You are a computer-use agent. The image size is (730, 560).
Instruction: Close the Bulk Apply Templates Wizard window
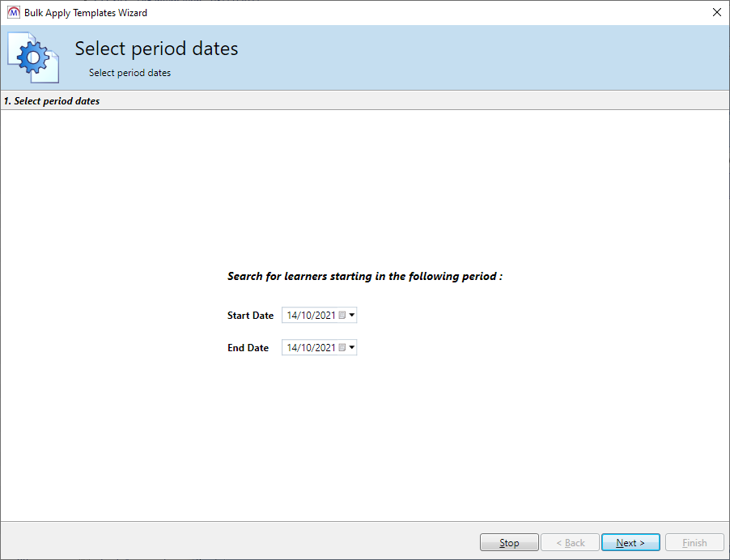716,12
